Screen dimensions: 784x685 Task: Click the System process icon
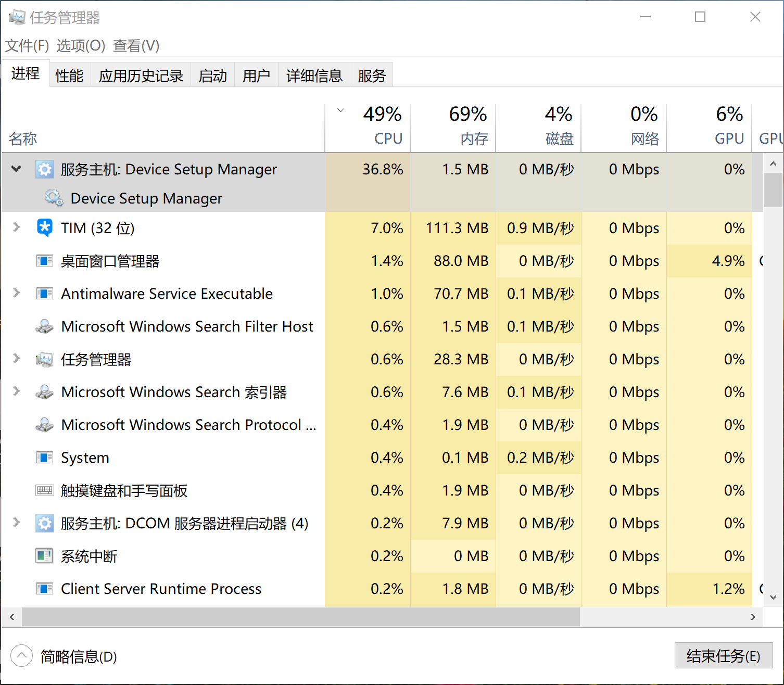(x=45, y=458)
